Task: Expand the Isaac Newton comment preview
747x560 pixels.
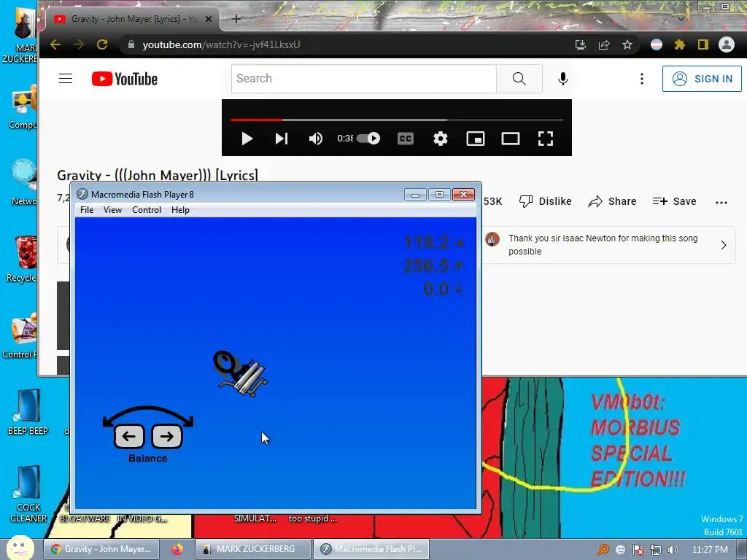Action: tap(723, 245)
